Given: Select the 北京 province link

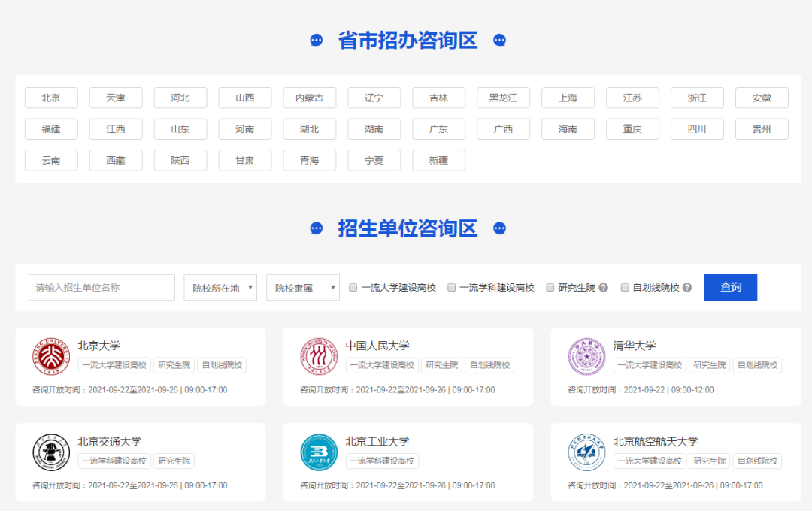Looking at the screenshot, I should click(x=50, y=97).
